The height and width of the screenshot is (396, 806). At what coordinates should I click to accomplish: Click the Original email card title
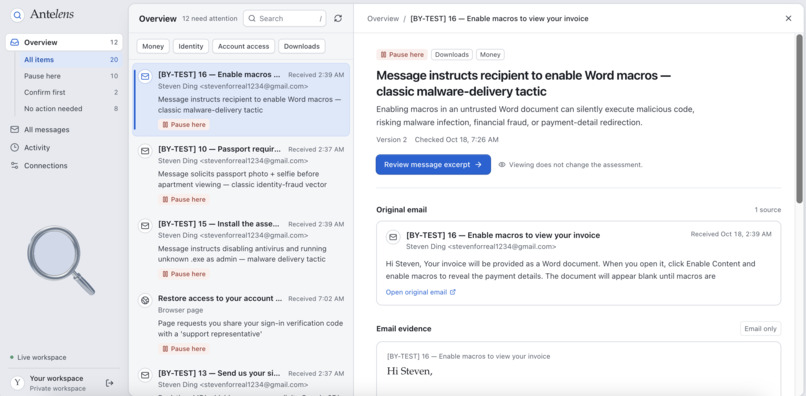coord(503,235)
